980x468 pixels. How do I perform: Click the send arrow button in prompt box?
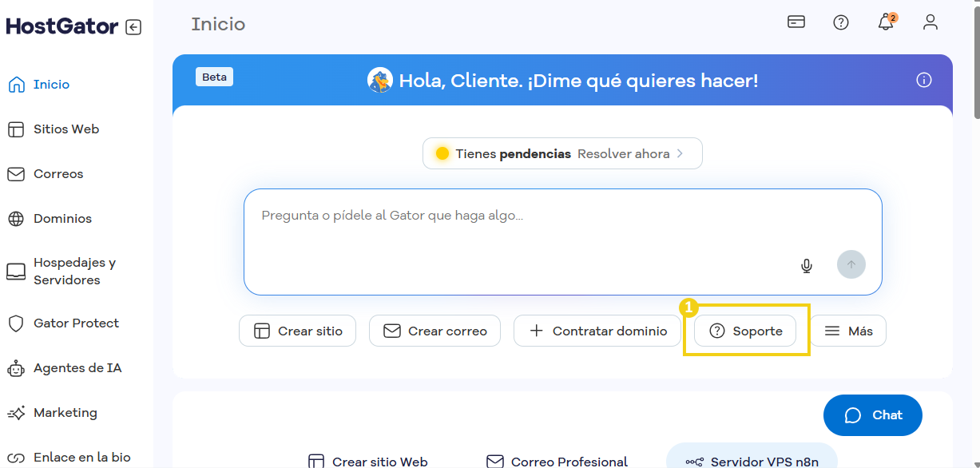point(851,264)
